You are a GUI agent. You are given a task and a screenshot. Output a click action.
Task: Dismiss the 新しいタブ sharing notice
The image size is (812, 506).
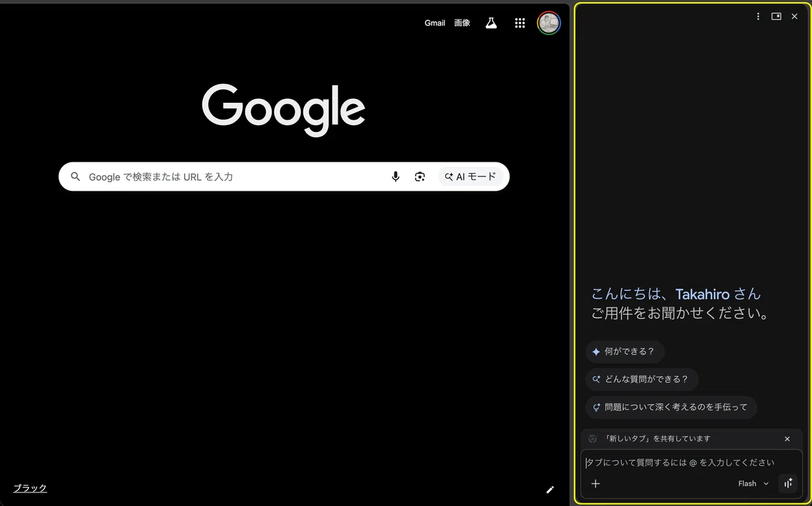tap(787, 439)
